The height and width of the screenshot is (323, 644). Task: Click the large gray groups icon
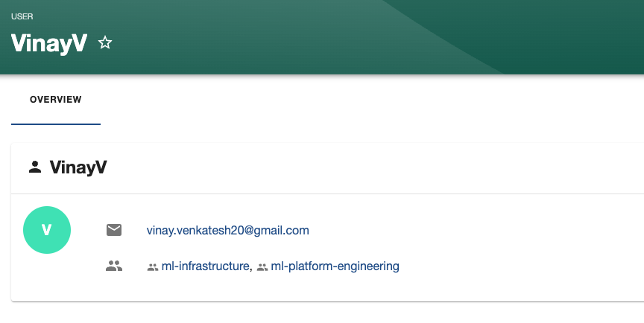[114, 266]
